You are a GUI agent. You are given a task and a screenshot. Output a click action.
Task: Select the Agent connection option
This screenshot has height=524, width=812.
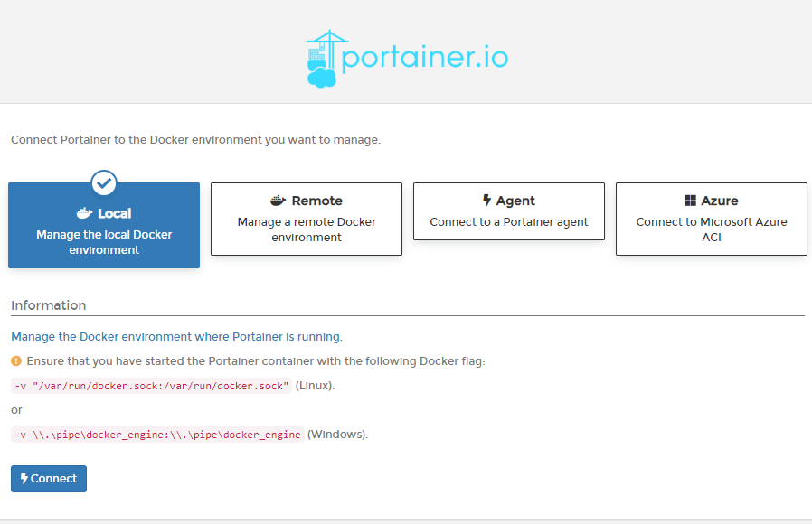(x=509, y=211)
